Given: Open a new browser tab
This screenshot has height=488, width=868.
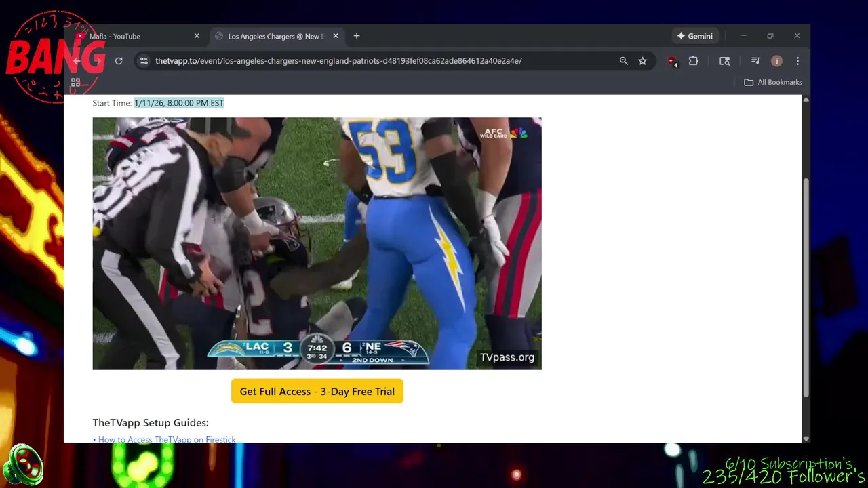Looking at the screenshot, I should pos(357,36).
